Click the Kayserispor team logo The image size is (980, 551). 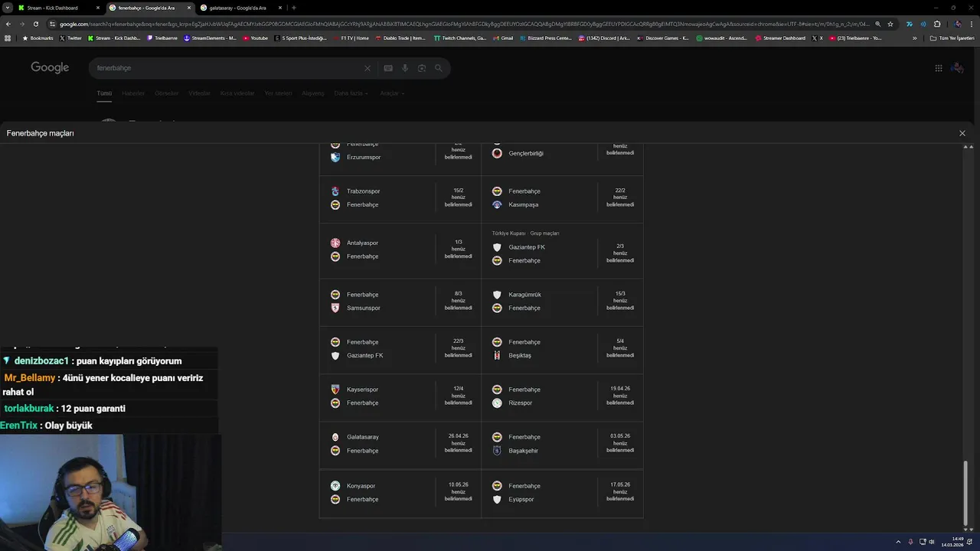[335, 390]
